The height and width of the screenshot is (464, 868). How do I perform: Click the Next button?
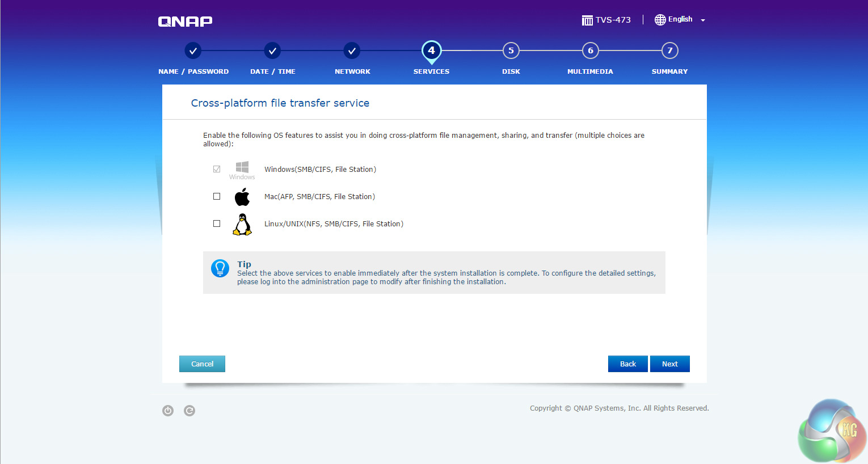[x=670, y=364]
